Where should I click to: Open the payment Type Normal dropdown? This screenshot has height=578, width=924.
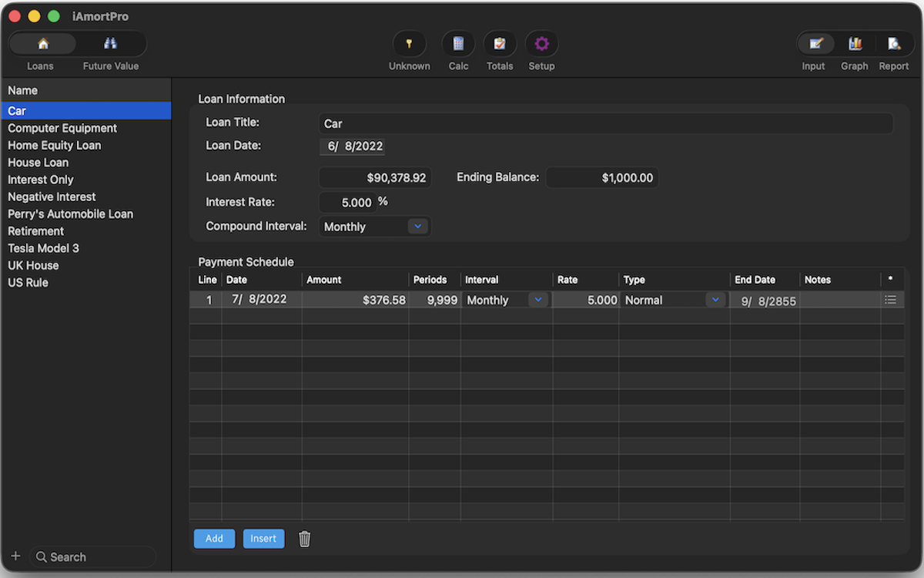click(715, 300)
